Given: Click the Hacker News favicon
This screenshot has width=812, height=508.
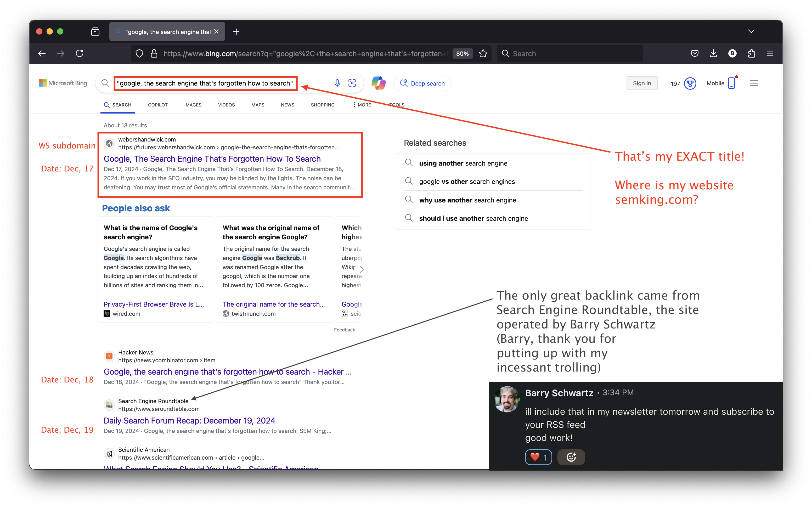Looking at the screenshot, I should coord(109,356).
